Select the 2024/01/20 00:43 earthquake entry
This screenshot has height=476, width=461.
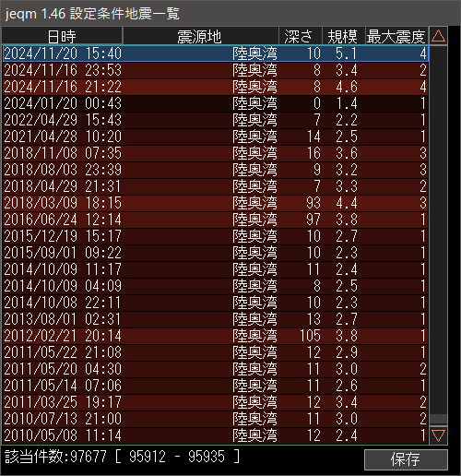coord(216,103)
